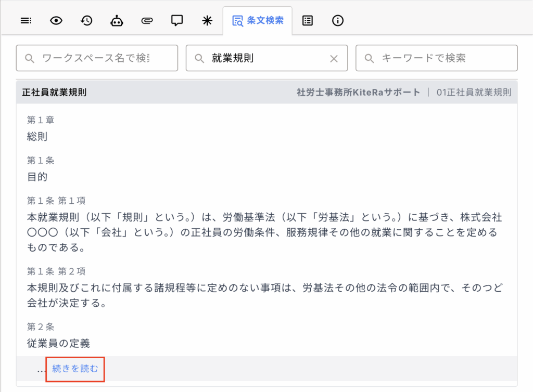
Task: Click the eye preview icon tab
Action: [x=56, y=21]
